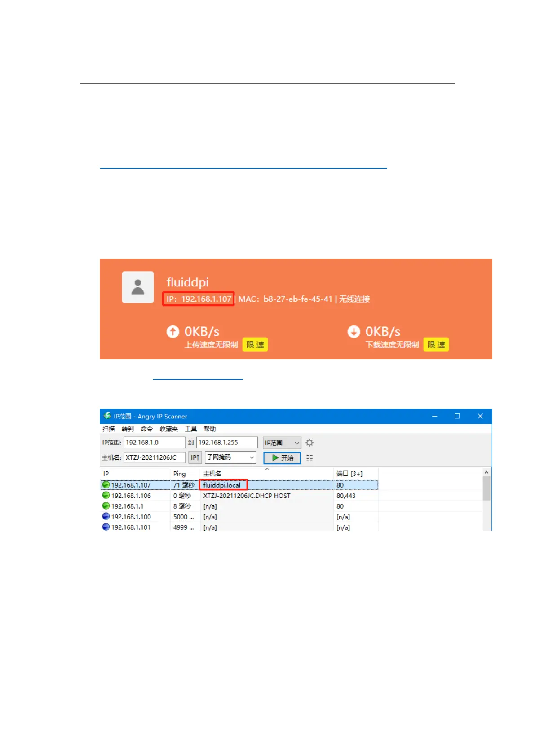535x756 pixels.
Task: Click the ports cell 80,443
Action: point(346,496)
